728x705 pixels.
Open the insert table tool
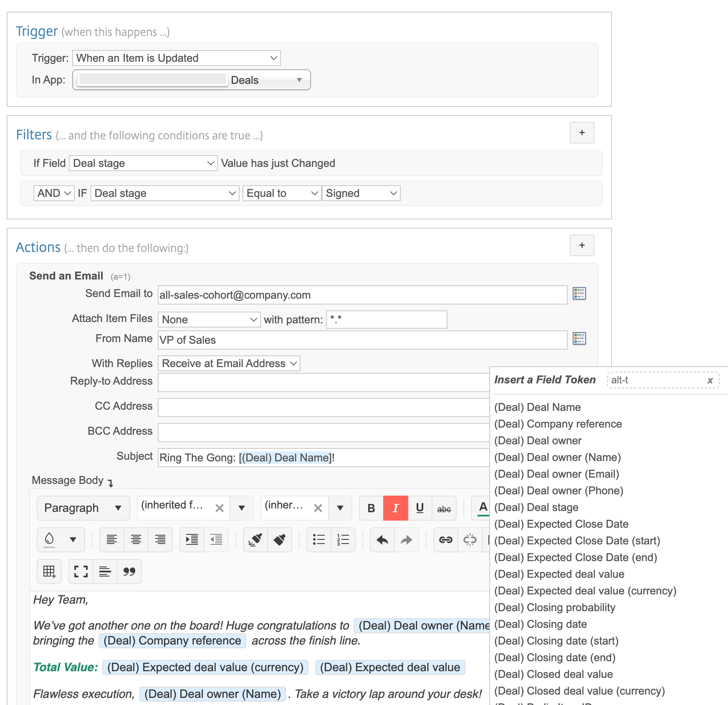coord(49,572)
